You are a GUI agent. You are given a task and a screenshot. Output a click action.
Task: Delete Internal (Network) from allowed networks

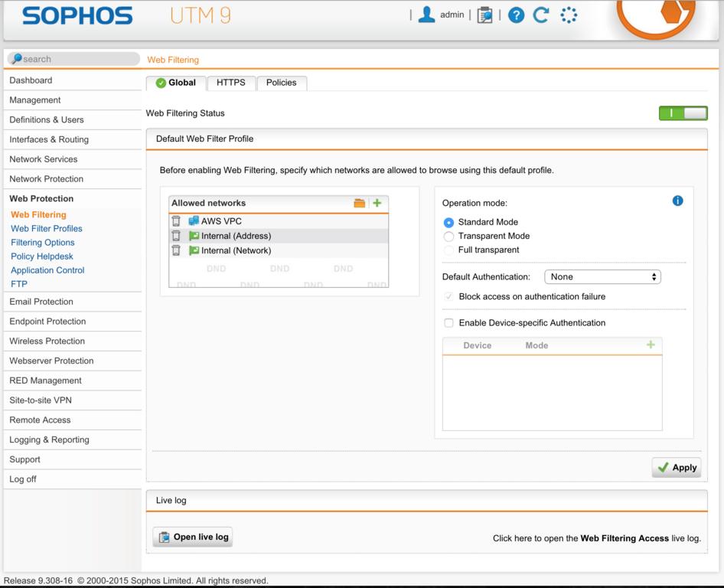(176, 250)
